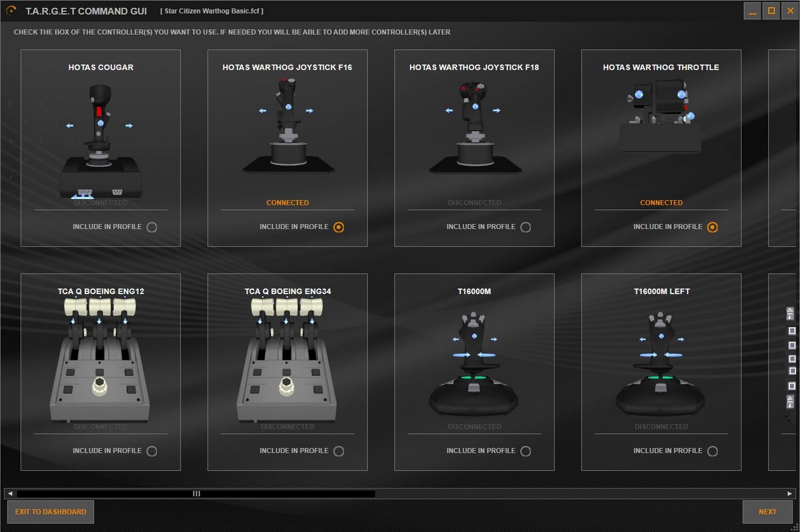Include T16000M in profile
The height and width of the screenshot is (532, 800).
[525, 451]
